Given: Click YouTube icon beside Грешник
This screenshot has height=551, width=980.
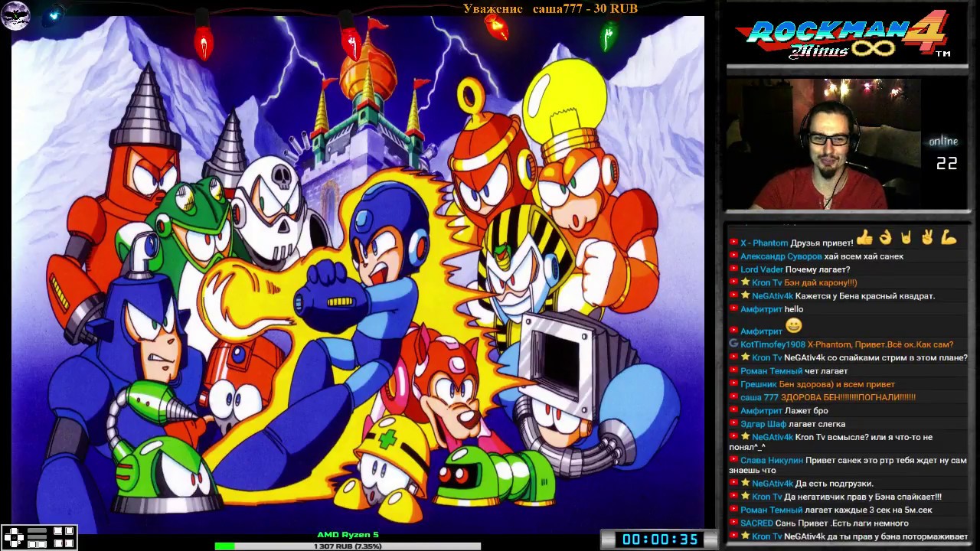Looking at the screenshot, I should 733,384.
